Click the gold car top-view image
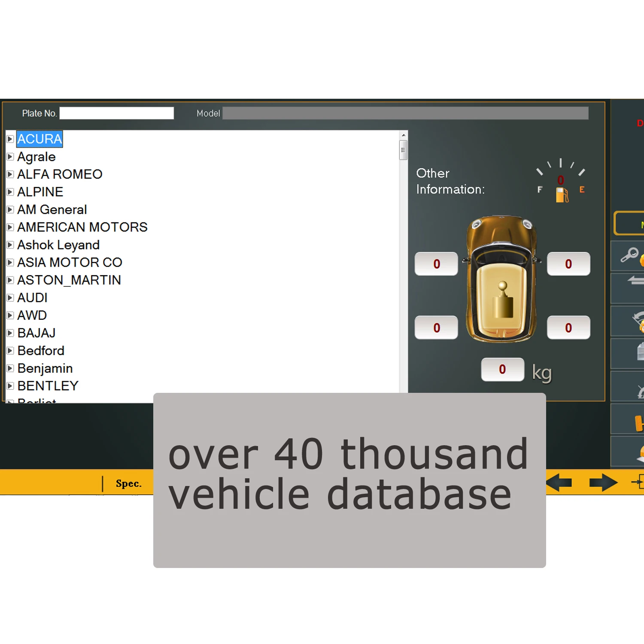The image size is (644, 644). (x=501, y=279)
